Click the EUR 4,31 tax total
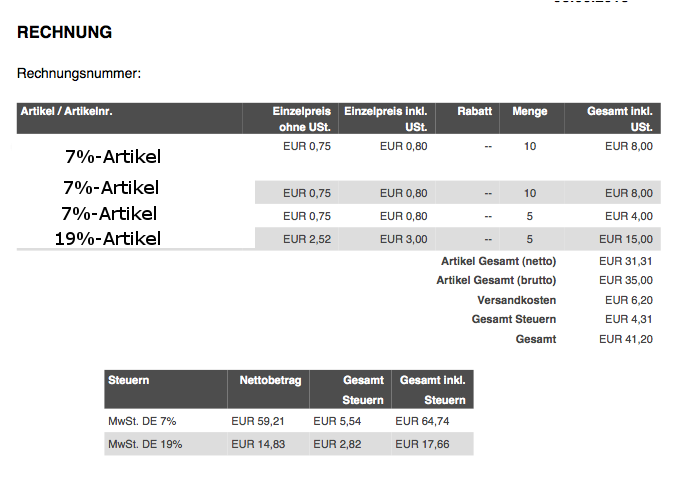684x485 pixels. coord(628,319)
